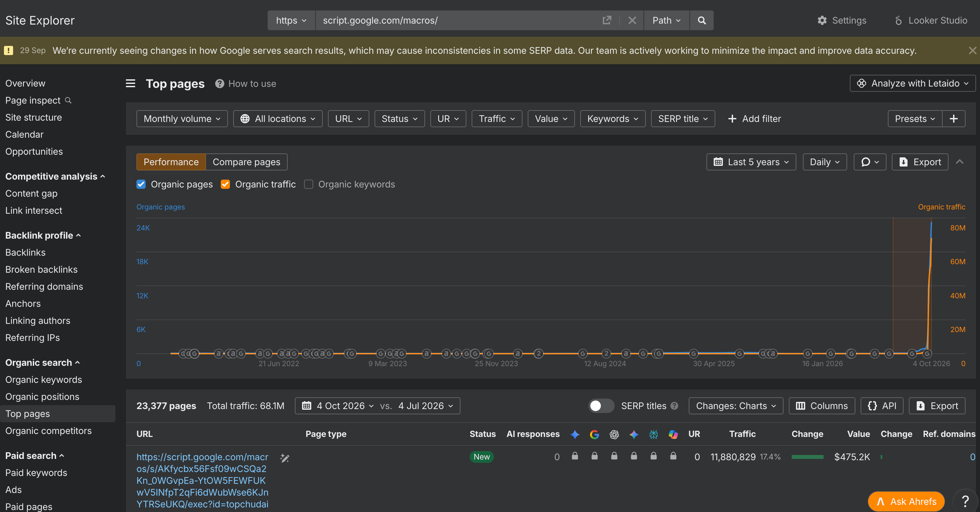
Task: Switch to Compare pages tab
Action: coord(246,162)
